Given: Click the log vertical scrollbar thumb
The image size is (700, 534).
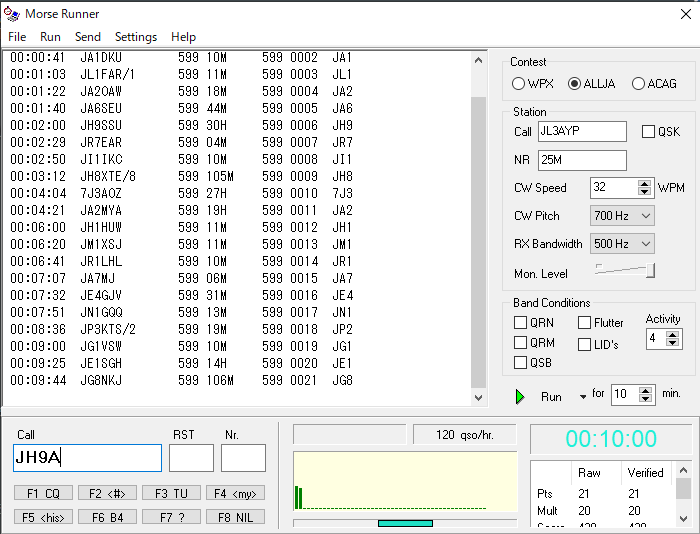Looking at the screenshot, I should pos(479,242).
